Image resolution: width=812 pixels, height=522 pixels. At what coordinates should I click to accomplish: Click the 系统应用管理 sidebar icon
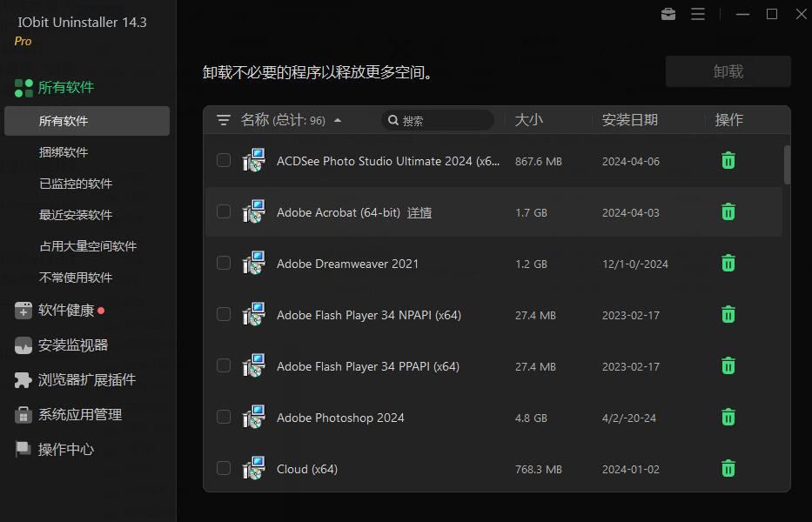(x=23, y=415)
